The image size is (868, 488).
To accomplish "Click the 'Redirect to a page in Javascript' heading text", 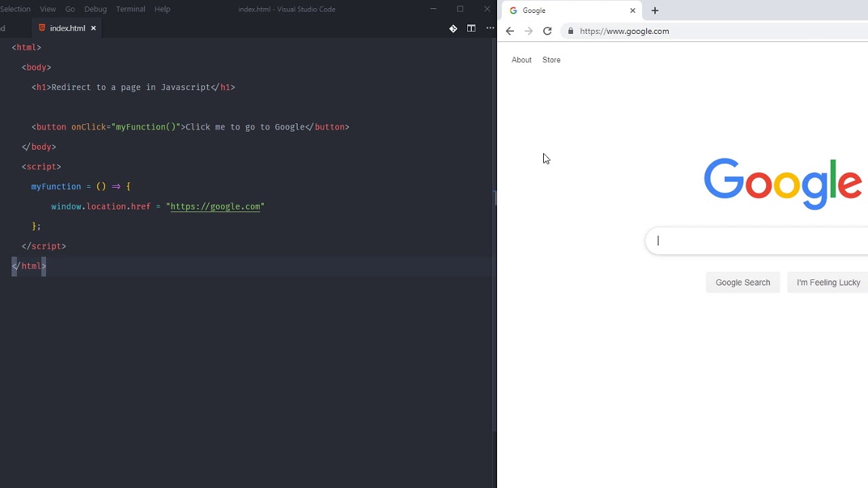I will [131, 87].
